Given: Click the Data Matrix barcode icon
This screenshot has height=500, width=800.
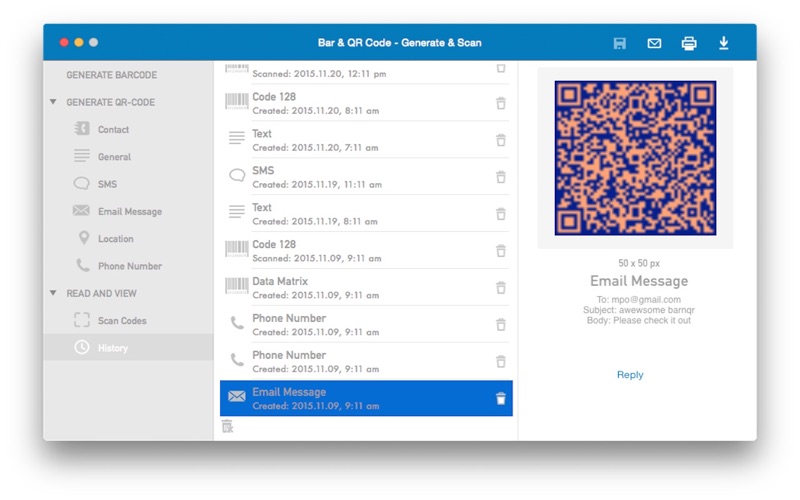Looking at the screenshot, I should [x=237, y=286].
